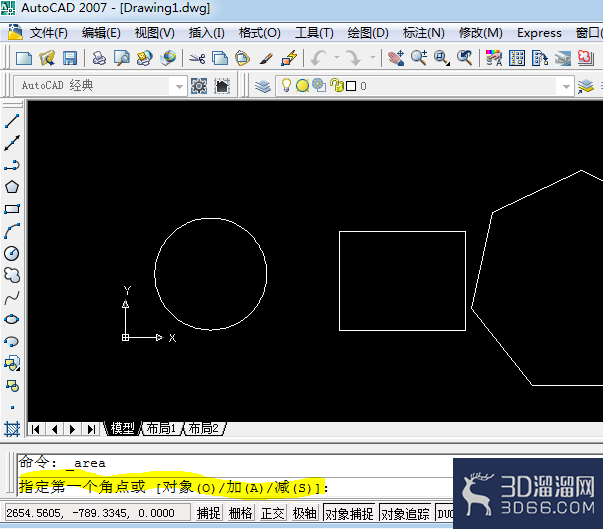Cut selection to clipboard
Viewport: 603px width, 529px height.
197,58
